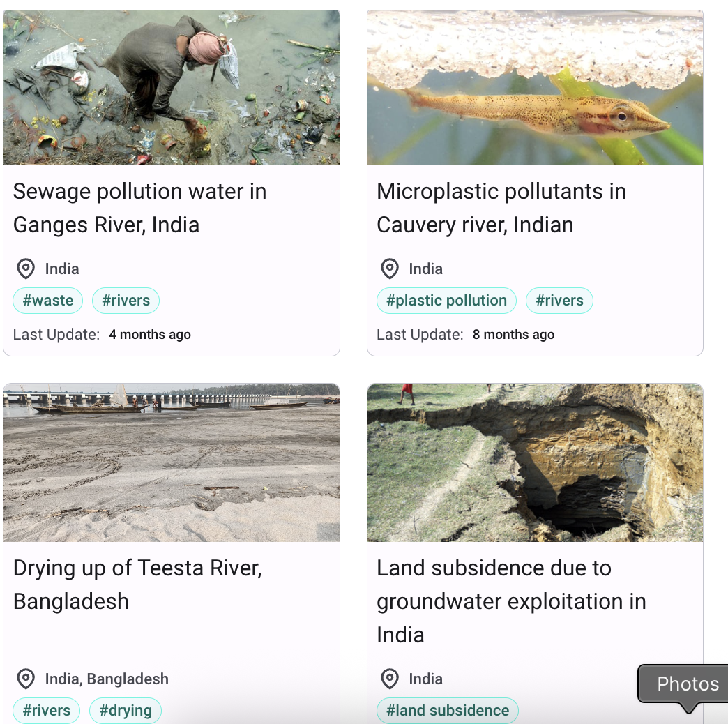The height and width of the screenshot is (724, 728).
Task: Click location pin on Land subsidence card
Action: coord(390,679)
